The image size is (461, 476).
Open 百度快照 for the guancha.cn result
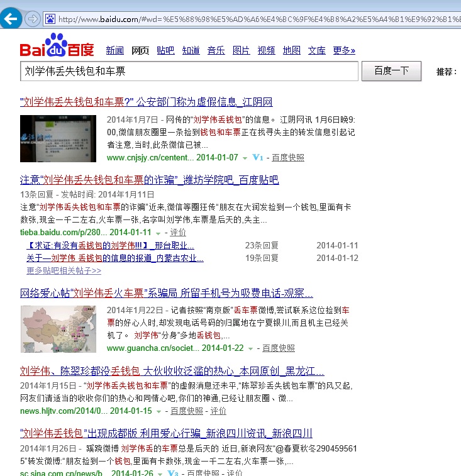tap(279, 348)
